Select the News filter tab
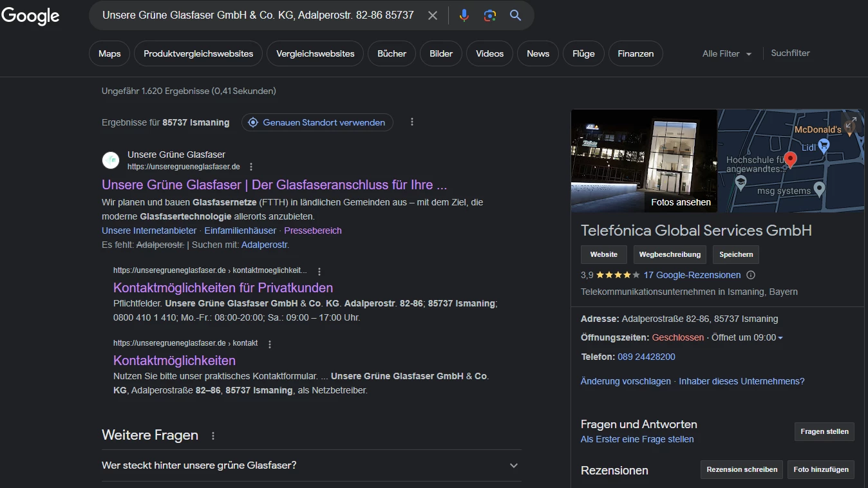 pos(538,54)
